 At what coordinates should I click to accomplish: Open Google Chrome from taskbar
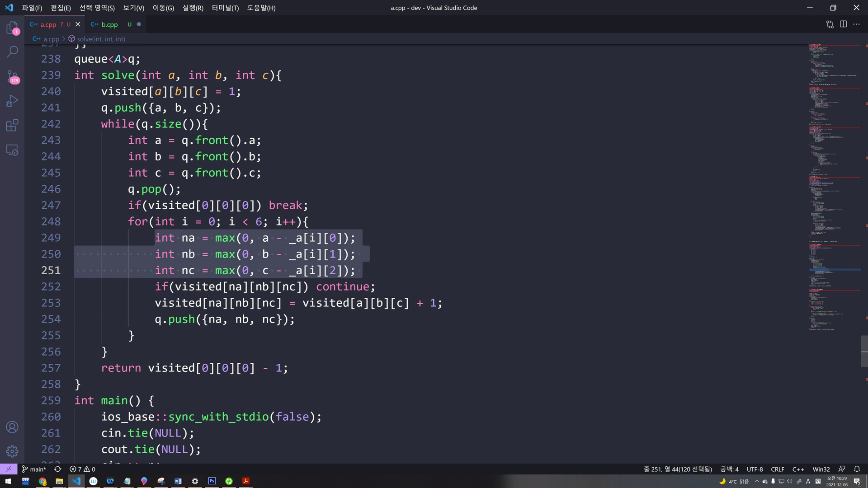42,481
